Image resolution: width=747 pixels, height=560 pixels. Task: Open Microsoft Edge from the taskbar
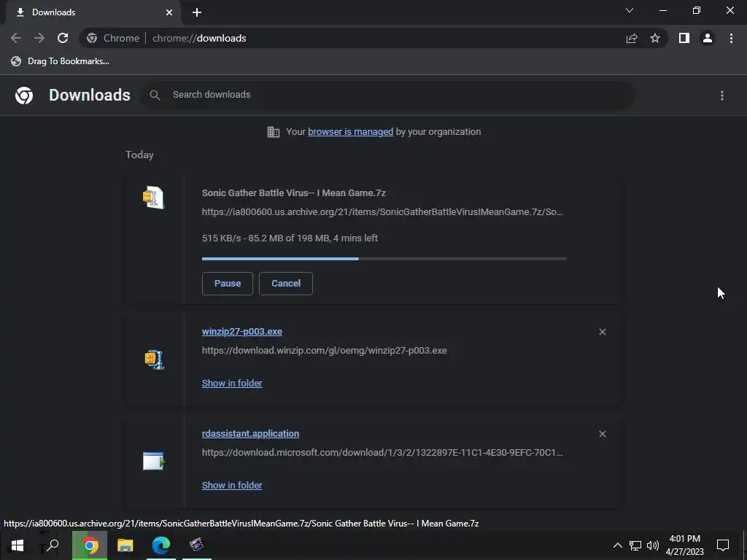point(161,545)
